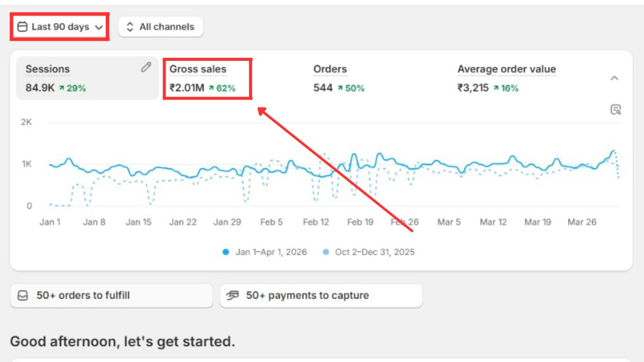The width and height of the screenshot is (644, 362).
Task: Toggle the Oct 2–Dec 31, 2025 legend series
Action: pyautogui.click(x=369, y=252)
